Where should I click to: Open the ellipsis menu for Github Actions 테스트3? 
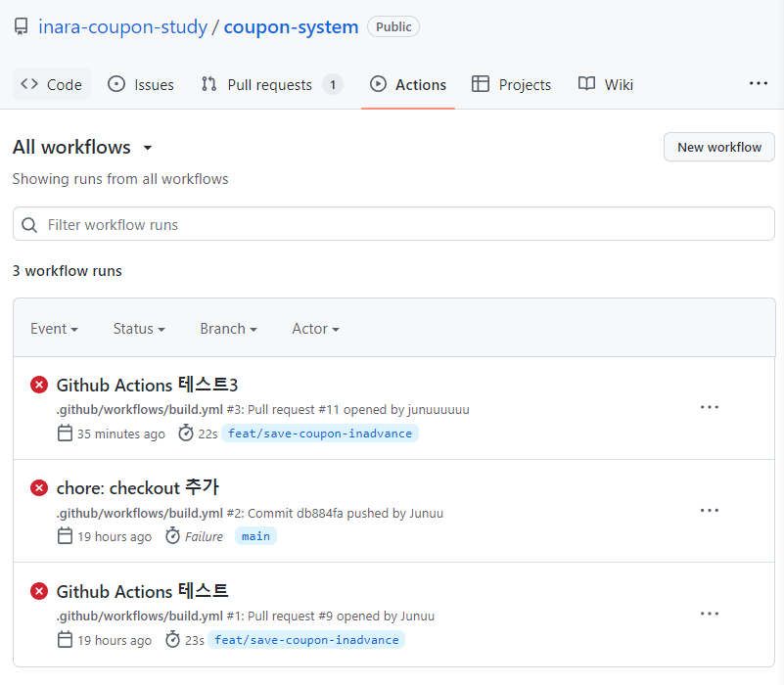(x=710, y=407)
